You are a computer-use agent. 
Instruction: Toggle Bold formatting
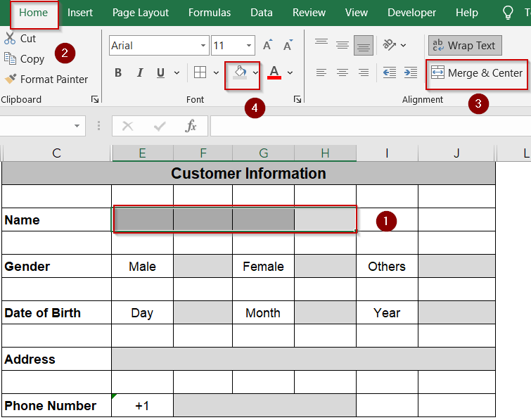118,72
